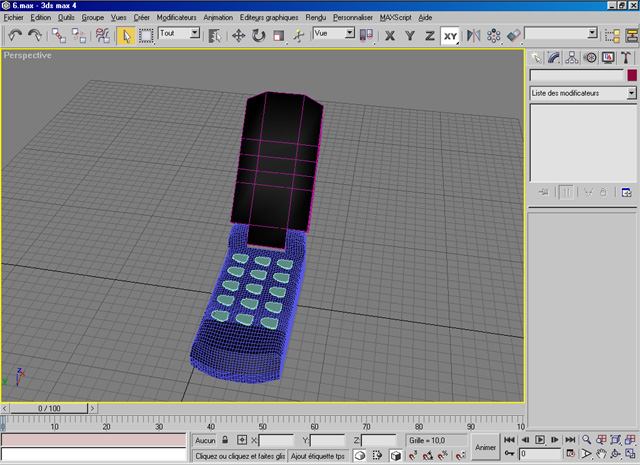Open the Hierarchy command panel tab

571,58
